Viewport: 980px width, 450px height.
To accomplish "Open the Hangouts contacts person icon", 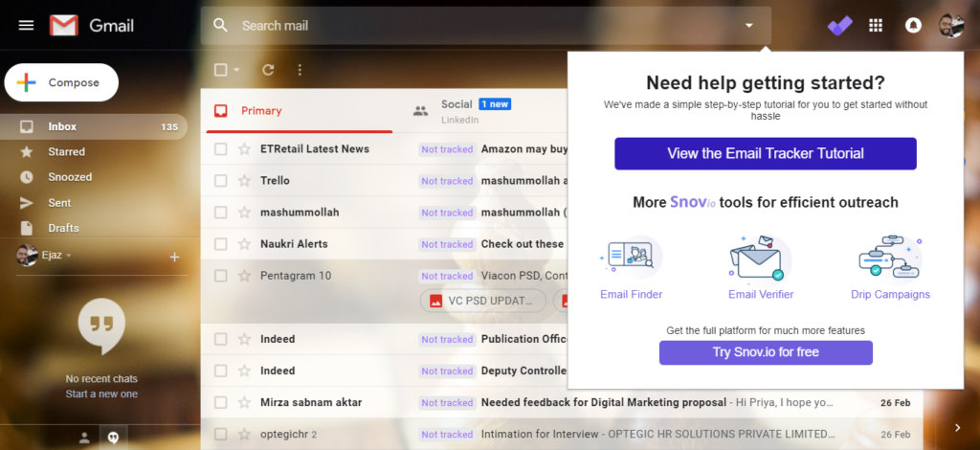I will tap(84, 438).
